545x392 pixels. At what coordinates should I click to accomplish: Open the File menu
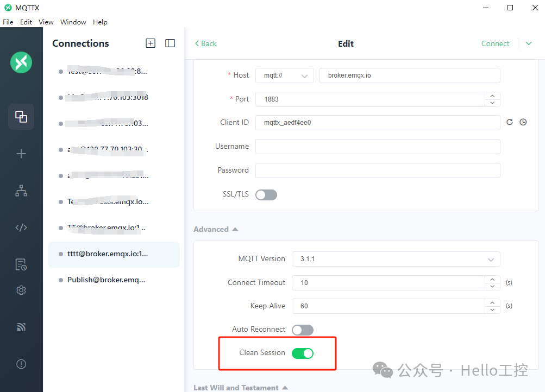(x=8, y=22)
